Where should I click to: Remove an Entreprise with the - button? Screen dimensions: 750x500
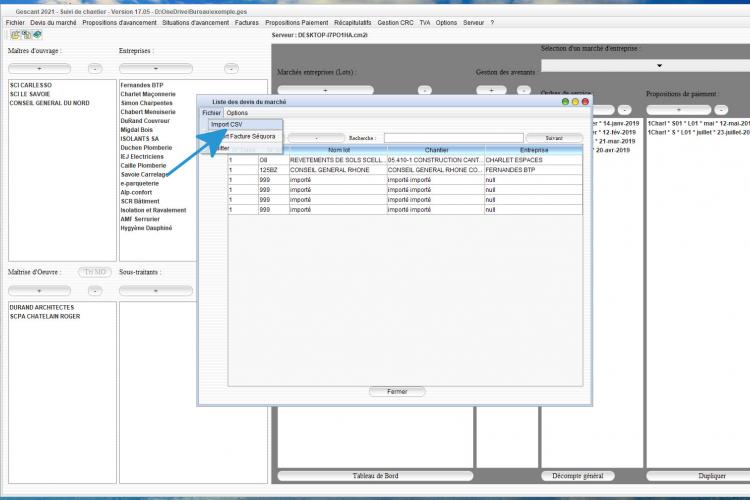pyautogui.click(x=232, y=69)
